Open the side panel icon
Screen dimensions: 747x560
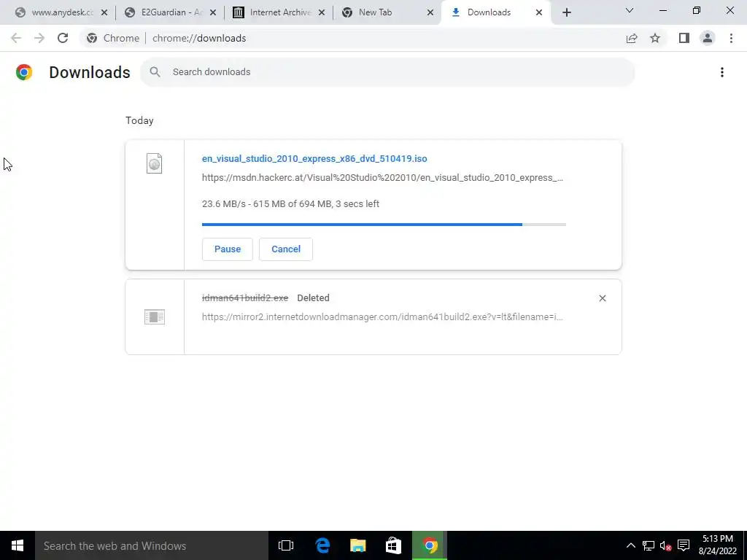pyautogui.click(x=684, y=38)
